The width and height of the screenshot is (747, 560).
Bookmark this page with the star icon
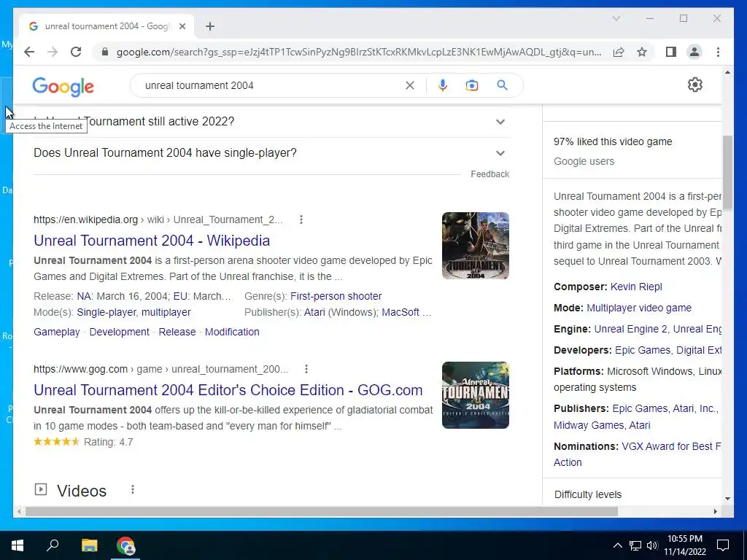[642, 52]
